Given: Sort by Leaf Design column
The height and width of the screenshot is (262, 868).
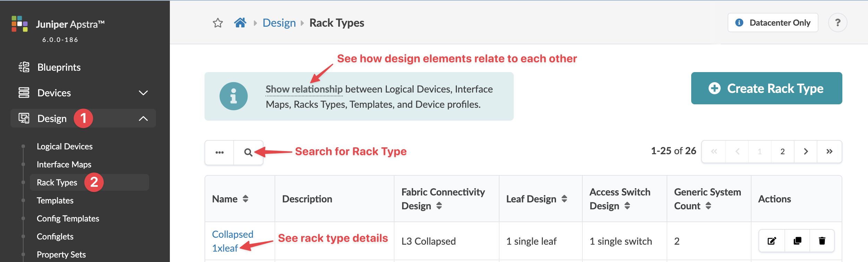Looking at the screenshot, I should coord(564,199).
